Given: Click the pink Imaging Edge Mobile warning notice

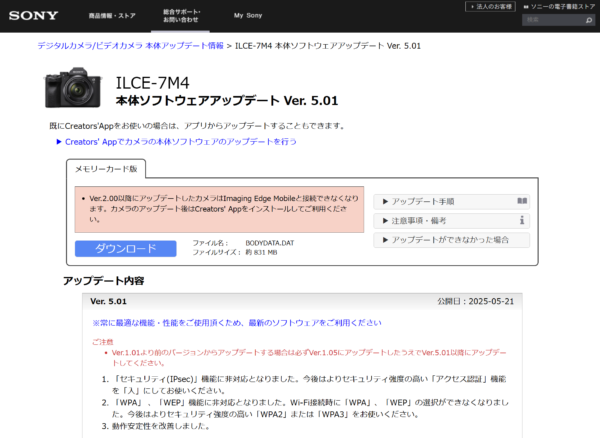Looking at the screenshot, I should tap(219, 210).
